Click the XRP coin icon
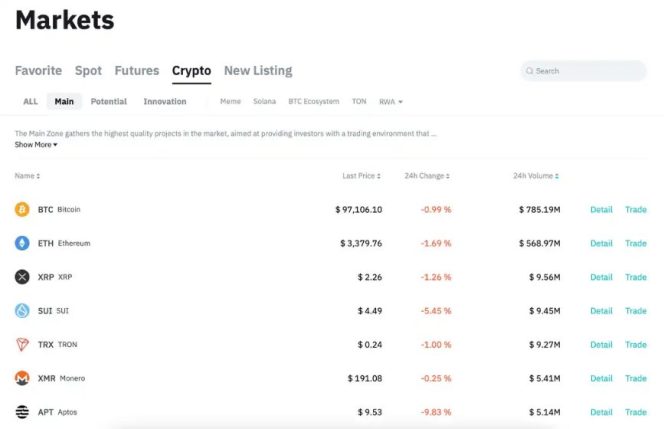Viewport: 664px width, 429px height. pos(22,277)
